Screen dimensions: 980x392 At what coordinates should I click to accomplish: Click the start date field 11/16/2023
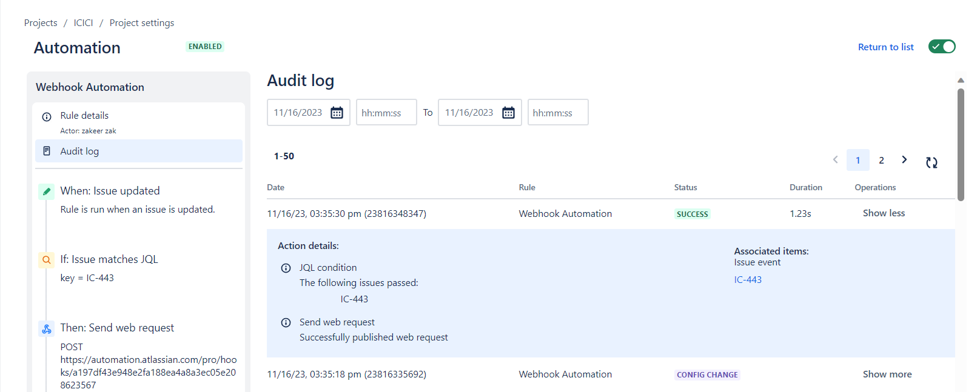(x=309, y=113)
